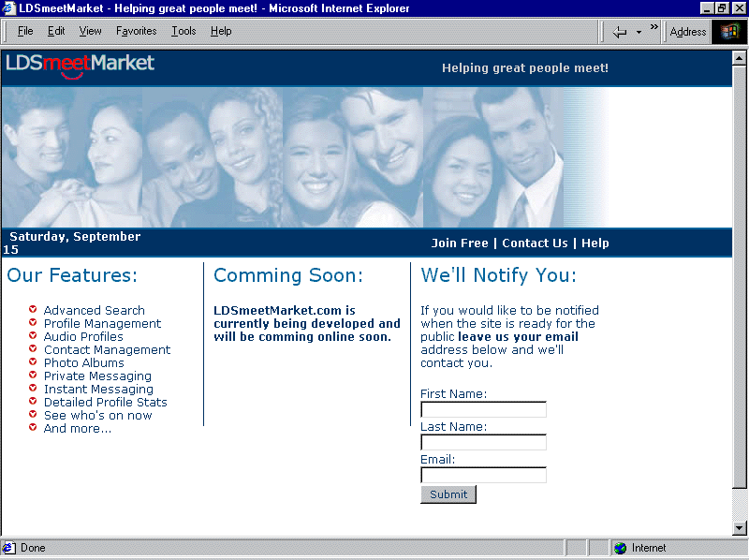Click the Advanced Search feature text

pyautogui.click(x=95, y=311)
